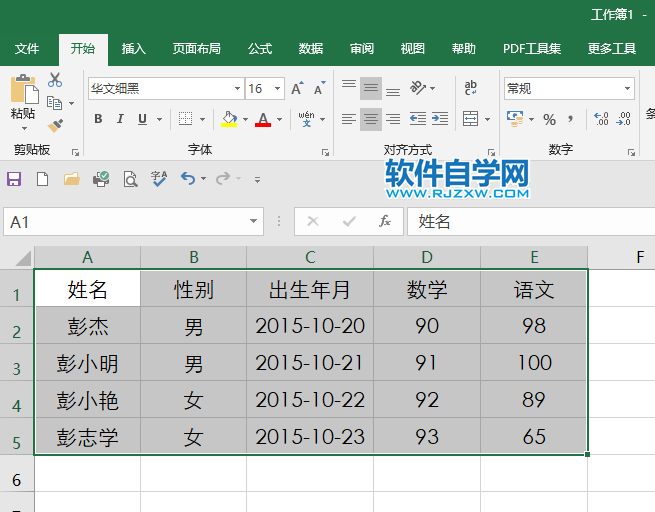Align text to vertical middle
The width and height of the screenshot is (655, 512).
(x=371, y=88)
